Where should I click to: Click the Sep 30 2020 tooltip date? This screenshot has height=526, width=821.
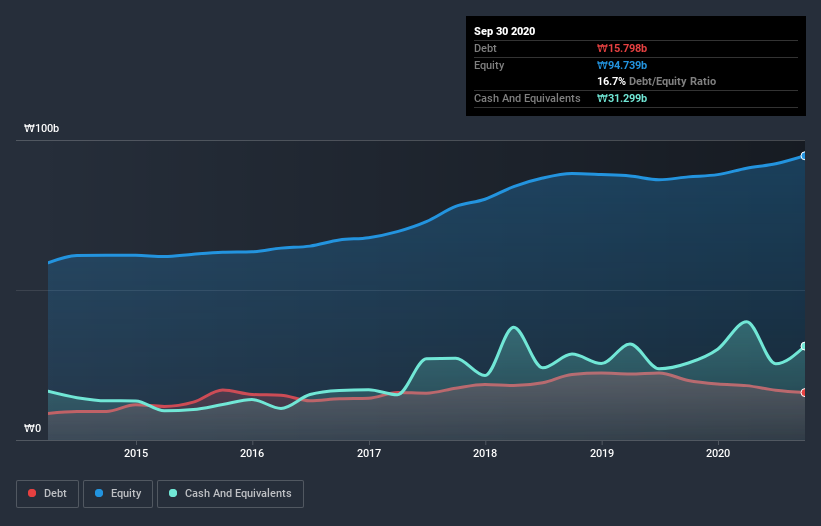click(x=505, y=31)
